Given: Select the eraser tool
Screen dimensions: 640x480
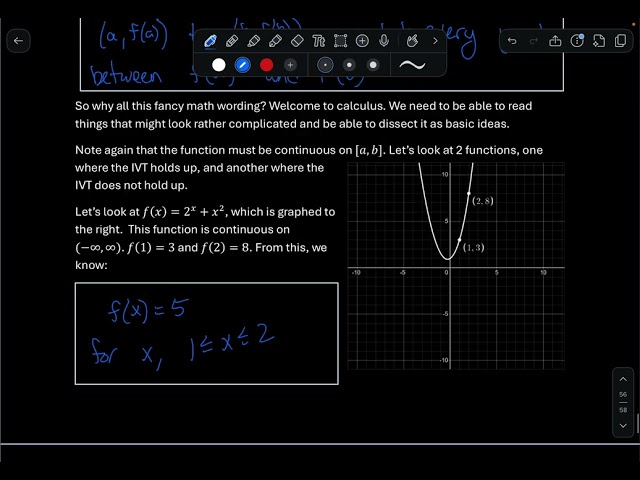Looking at the screenshot, I should point(297,41).
